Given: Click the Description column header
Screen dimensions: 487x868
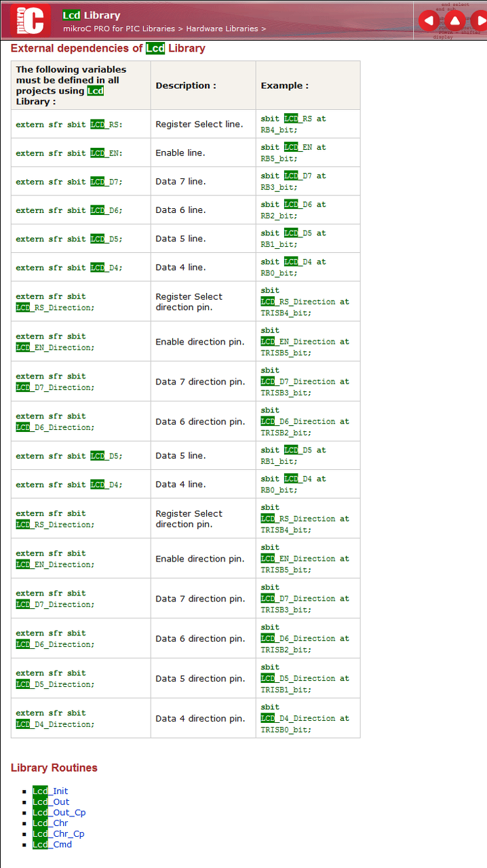Looking at the screenshot, I should (x=186, y=85).
